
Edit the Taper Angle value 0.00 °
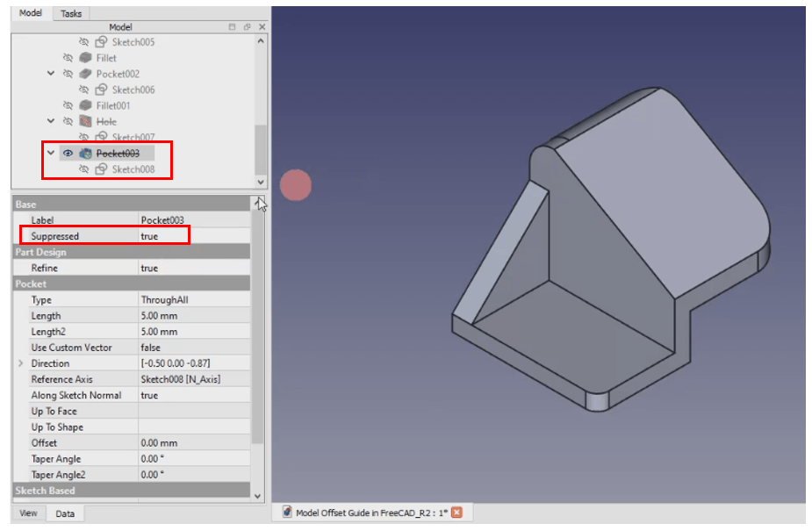point(194,459)
